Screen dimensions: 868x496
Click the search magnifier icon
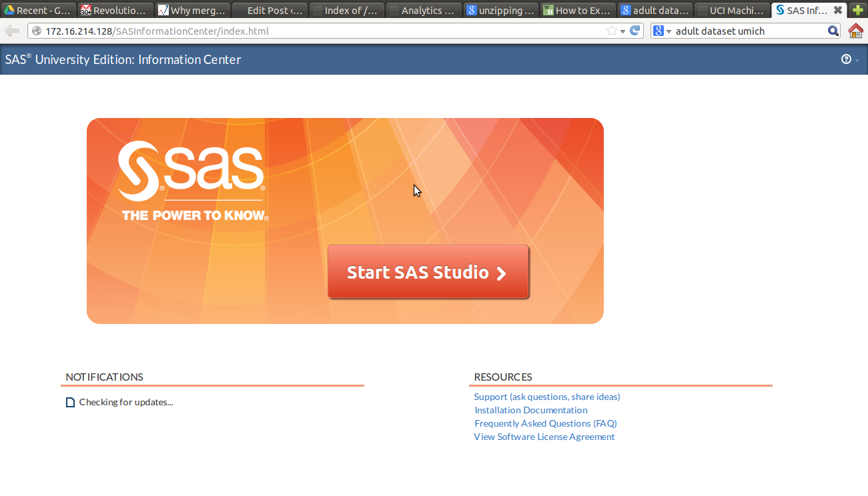pos(833,31)
